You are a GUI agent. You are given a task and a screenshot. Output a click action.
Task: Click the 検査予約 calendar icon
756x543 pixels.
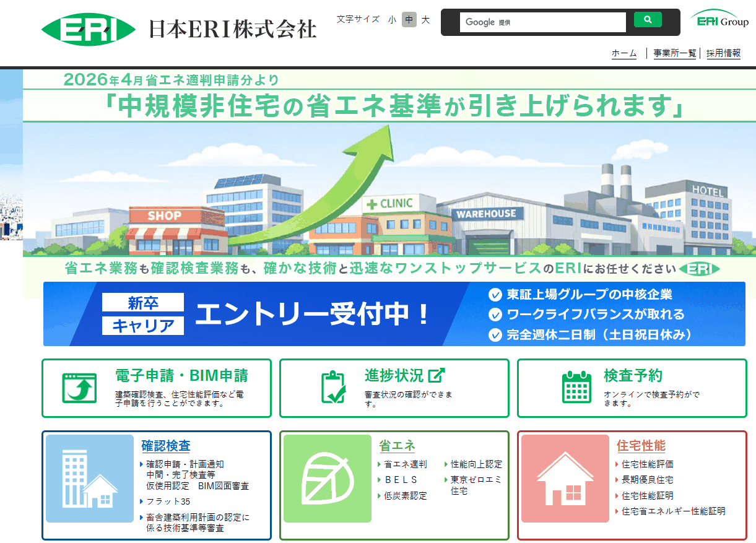(x=577, y=388)
